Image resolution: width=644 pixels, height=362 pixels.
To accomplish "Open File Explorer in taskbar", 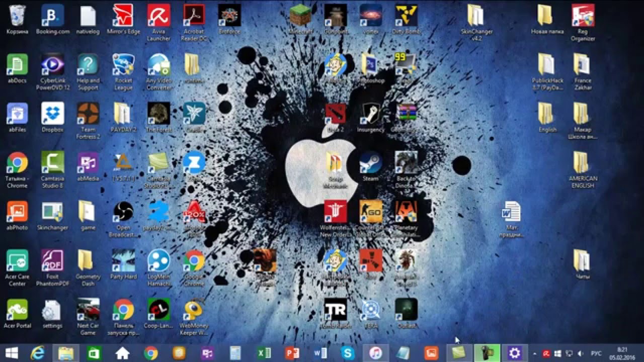I will click(x=66, y=353).
